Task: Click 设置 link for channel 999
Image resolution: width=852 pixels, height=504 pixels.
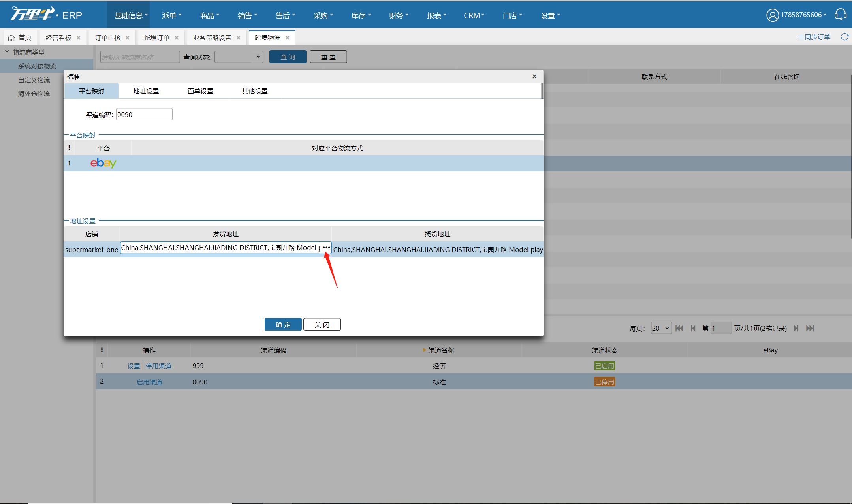Action: pos(134,366)
